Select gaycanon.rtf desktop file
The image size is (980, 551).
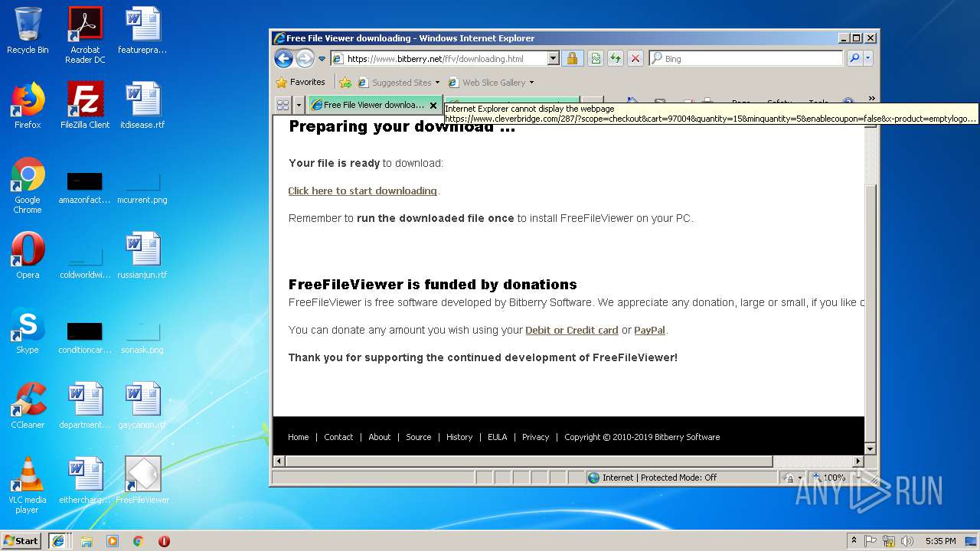142,406
